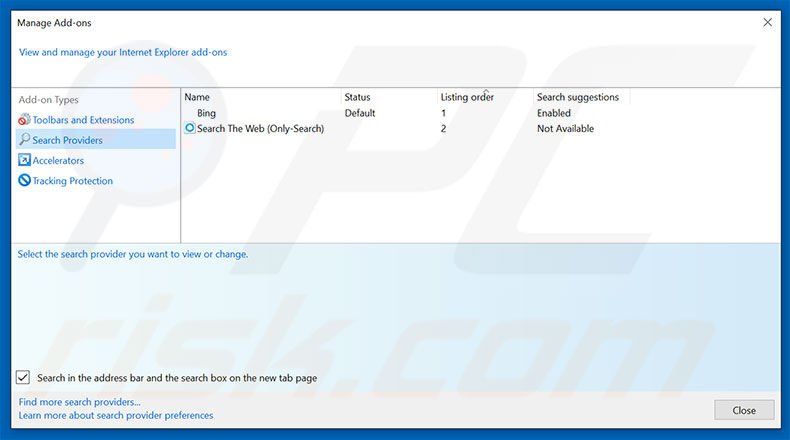Select Search The Web (Only-Search) provider

pos(260,129)
